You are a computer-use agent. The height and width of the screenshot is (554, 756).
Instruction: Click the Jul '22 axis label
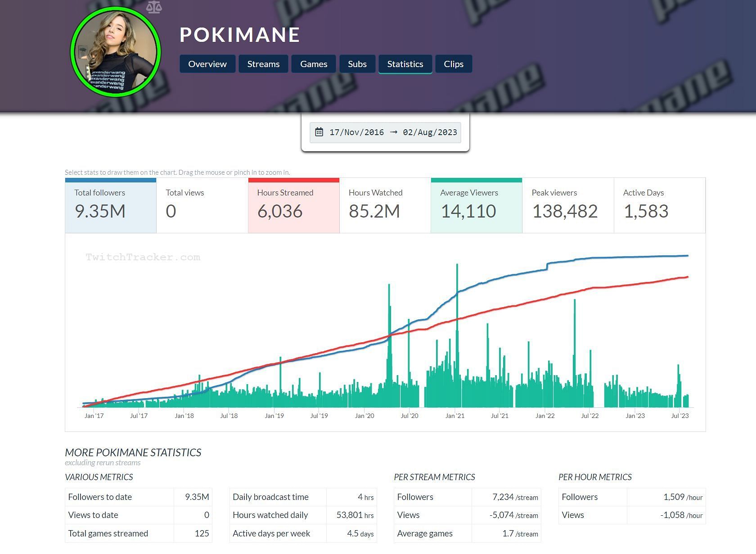coord(590,416)
